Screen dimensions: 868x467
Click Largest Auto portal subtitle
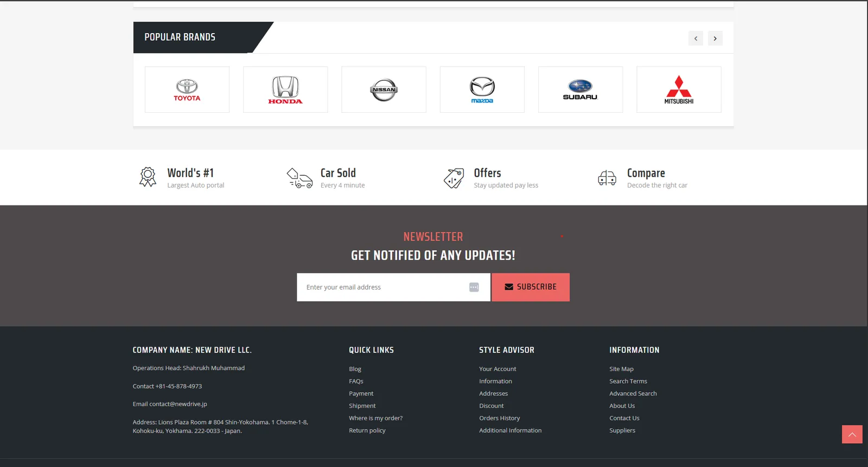pos(195,185)
